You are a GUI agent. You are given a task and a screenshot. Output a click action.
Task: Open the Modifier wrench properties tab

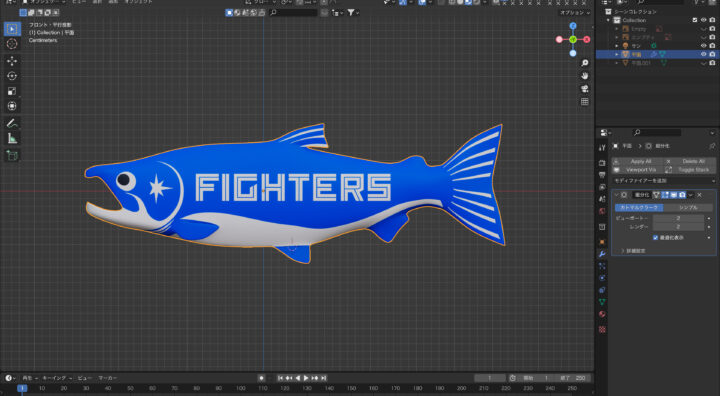(x=602, y=254)
